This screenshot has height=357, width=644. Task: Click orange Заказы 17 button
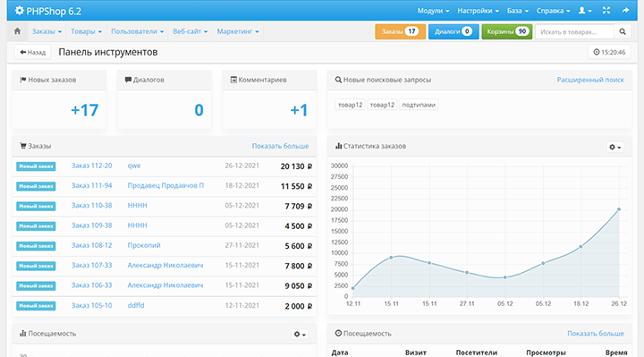click(400, 31)
